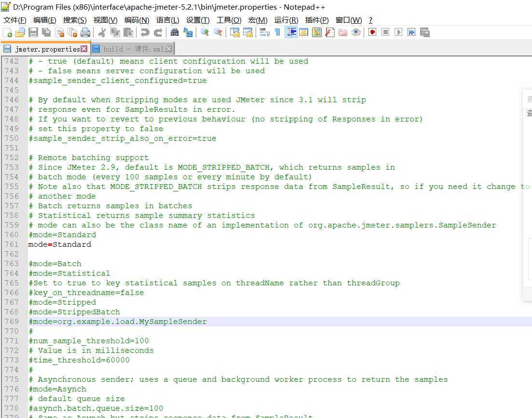Click the '#mode=Statistical' line
The width and height of the screenshot is (532, 418).
69,273
